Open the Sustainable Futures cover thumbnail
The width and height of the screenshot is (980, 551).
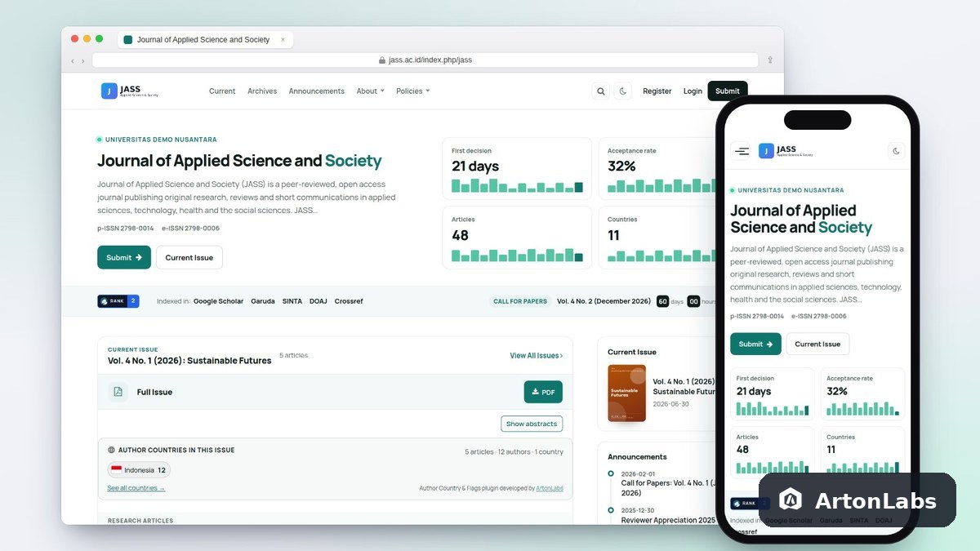tap(626, 393)
